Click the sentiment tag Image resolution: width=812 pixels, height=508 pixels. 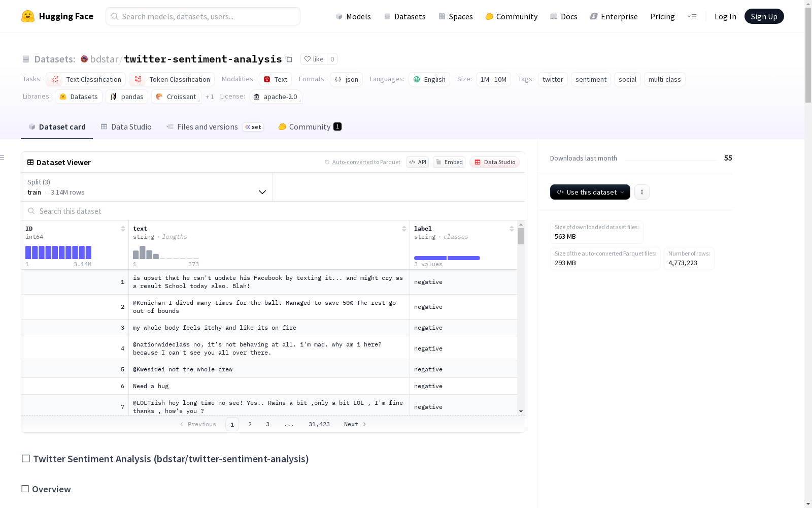(x=591, y=79)
